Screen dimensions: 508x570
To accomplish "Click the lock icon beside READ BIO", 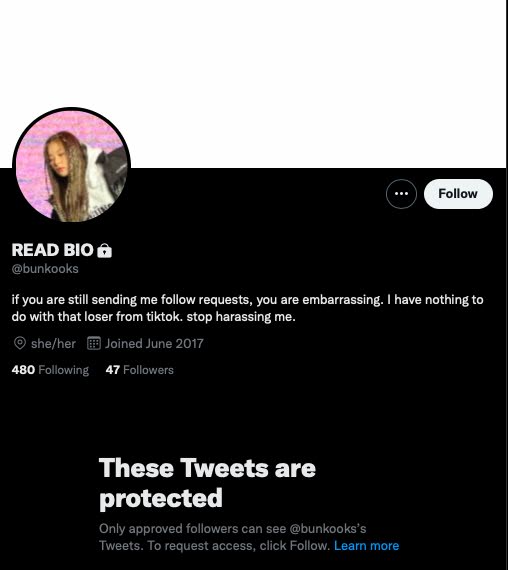I will pos(105,250).
